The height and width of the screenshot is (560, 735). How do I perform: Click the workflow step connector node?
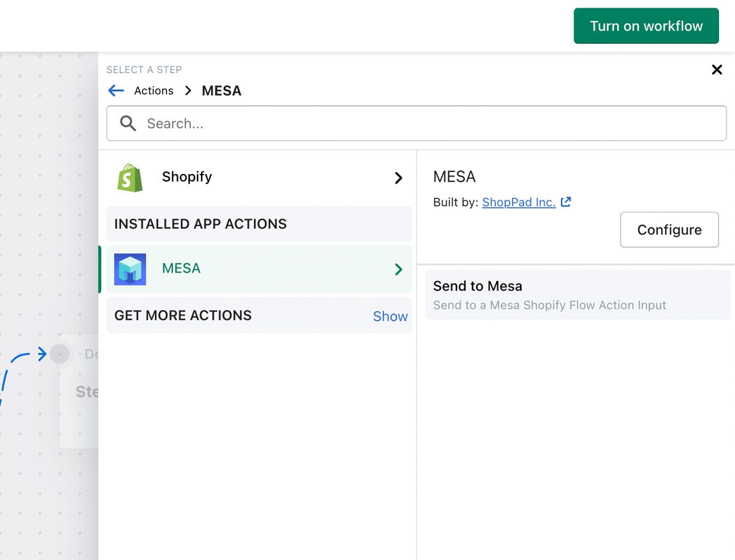tap(59, 354)
